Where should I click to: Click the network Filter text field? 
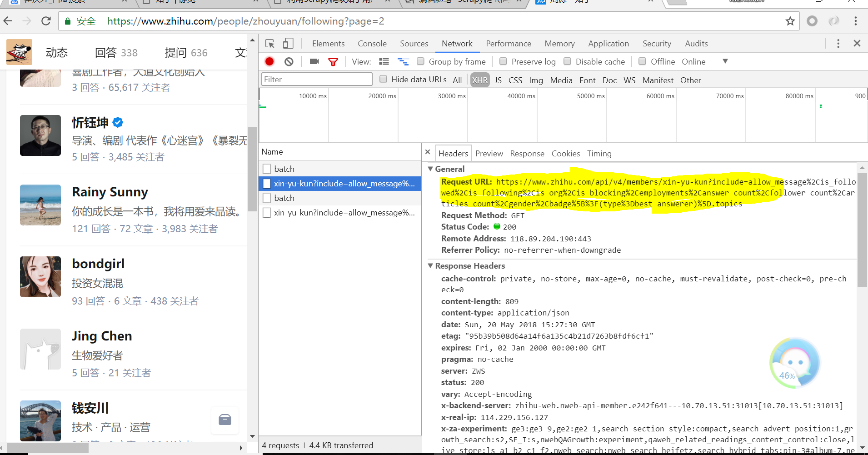point(317,79)
